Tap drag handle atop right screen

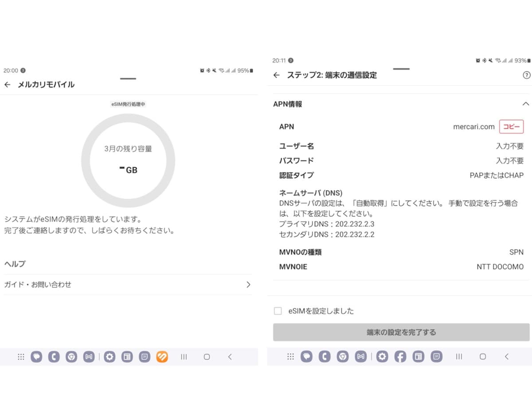pyautogui.click(x=401, y=69)
